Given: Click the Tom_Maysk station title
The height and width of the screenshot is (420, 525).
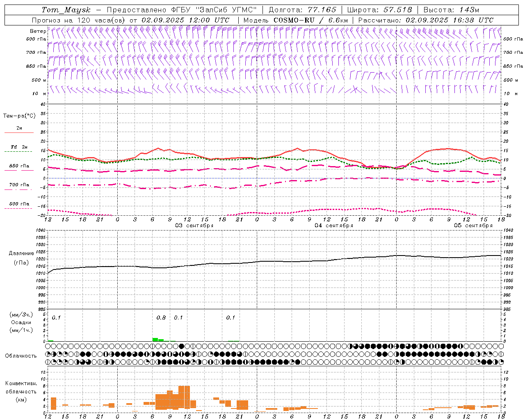Looking at the screenshot, I should (x=66, y=10).
